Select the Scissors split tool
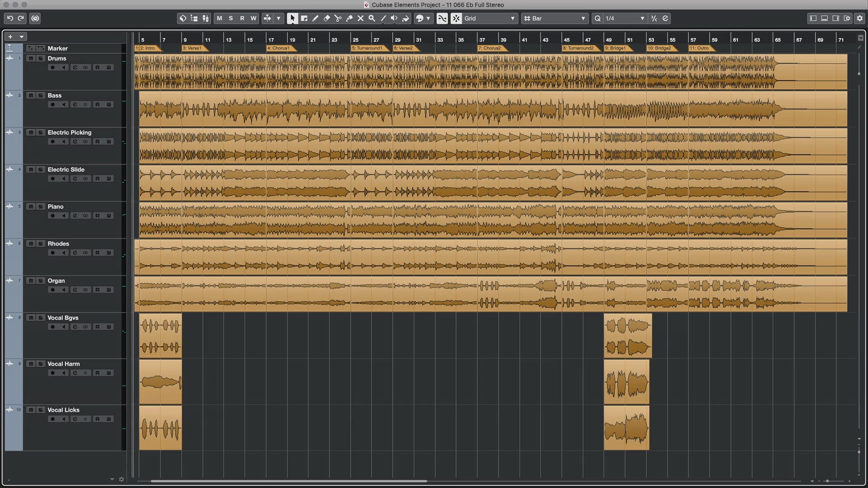The image size is (868, 488). pos(338,19)
